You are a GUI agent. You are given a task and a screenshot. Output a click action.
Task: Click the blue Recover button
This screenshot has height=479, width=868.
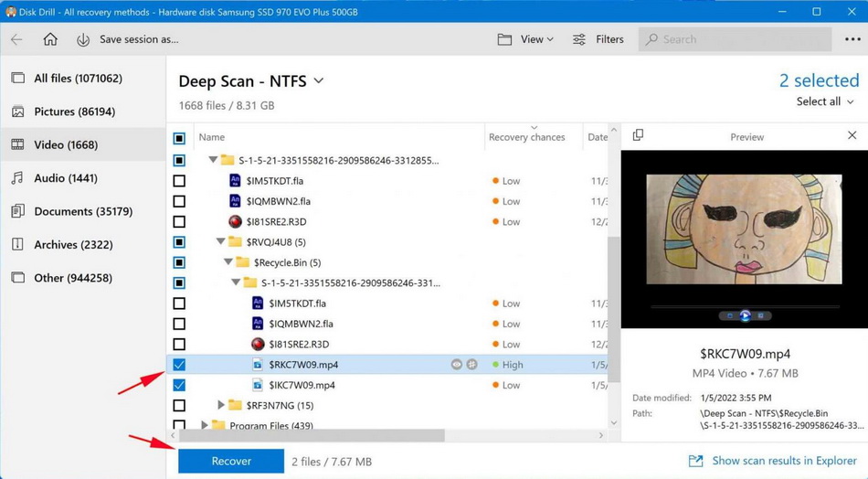(231, 462)
